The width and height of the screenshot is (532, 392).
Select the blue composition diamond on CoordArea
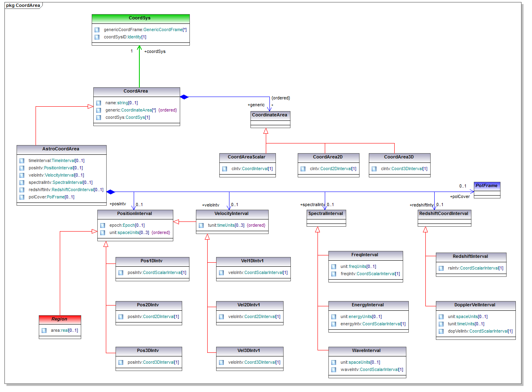pyautogui.click(x=184, y=97)
